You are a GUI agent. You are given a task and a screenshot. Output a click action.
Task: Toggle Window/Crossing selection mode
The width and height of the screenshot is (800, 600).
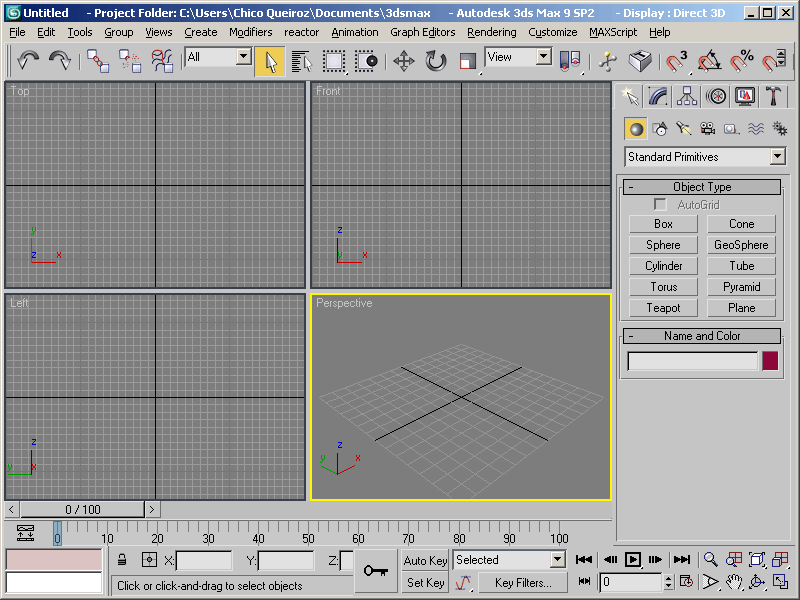point(366,62)
